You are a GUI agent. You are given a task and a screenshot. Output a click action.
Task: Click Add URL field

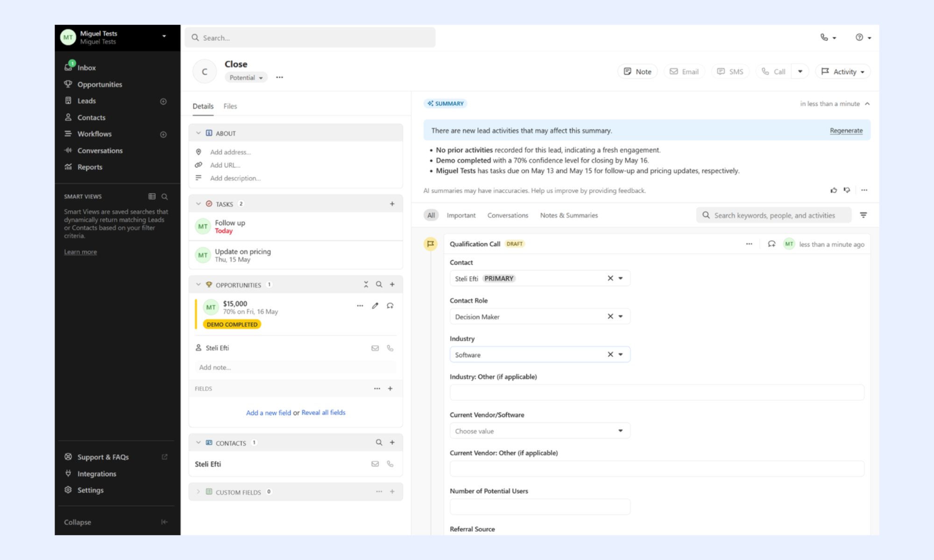coord(225,165)
